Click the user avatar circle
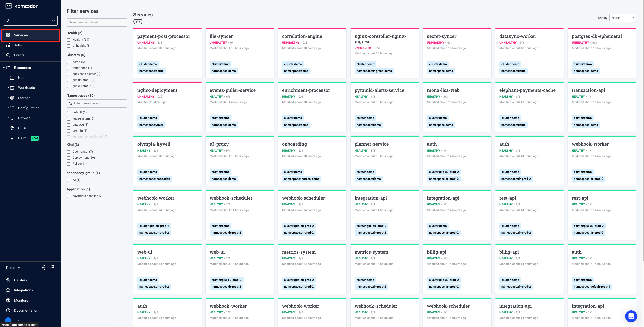 pos(8,320)
